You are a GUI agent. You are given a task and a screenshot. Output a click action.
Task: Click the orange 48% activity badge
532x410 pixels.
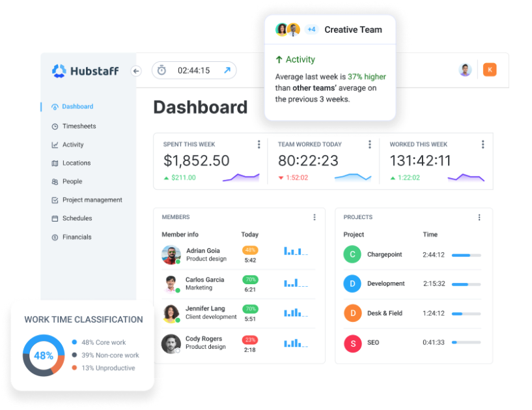point(250,250)
